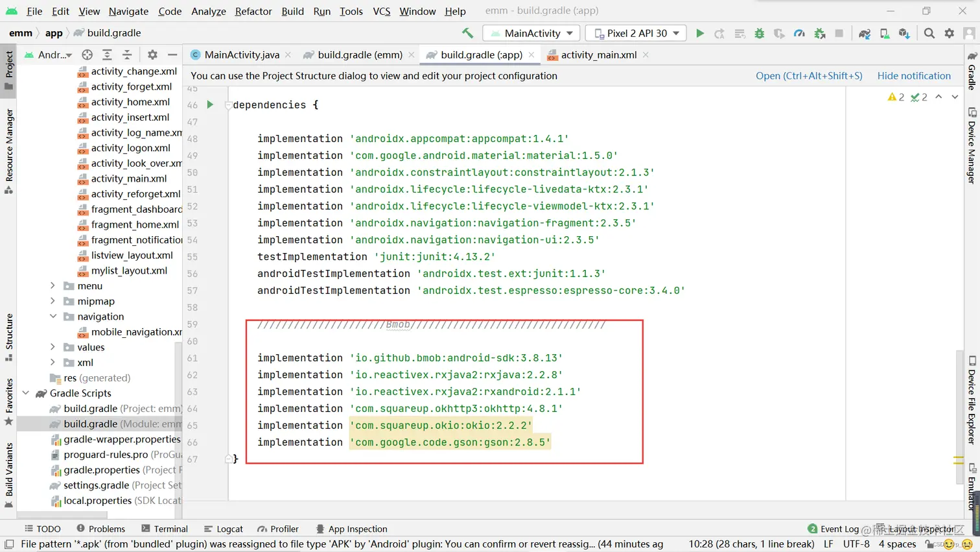Open the Gradle side tool window
The height and width of the screenshot is (552, 980).
(x=972, y=71)
